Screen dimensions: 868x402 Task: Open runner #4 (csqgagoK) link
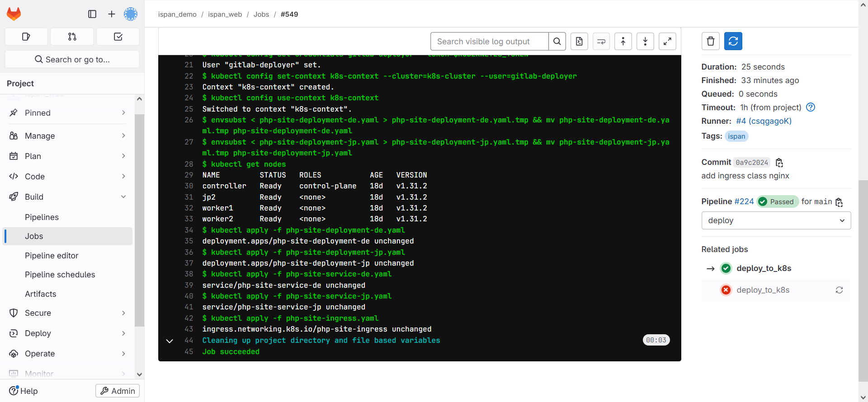[x=764, y=121]
